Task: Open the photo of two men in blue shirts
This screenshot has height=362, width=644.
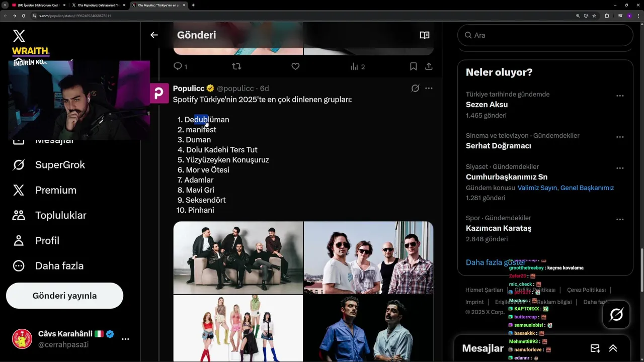Action: pyautogui.click(x=369, y=328)
